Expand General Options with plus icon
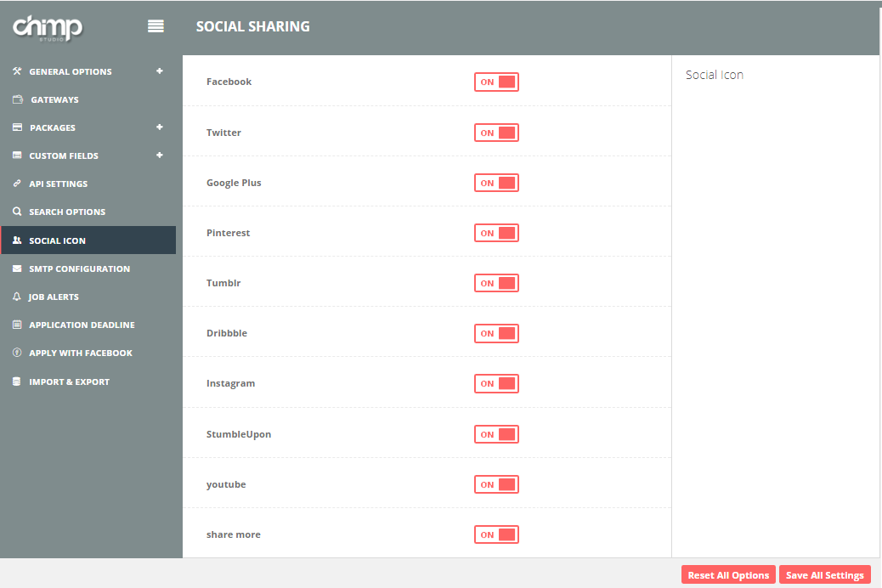The width and height of the screenshot is (882, 588). [160, 71]
